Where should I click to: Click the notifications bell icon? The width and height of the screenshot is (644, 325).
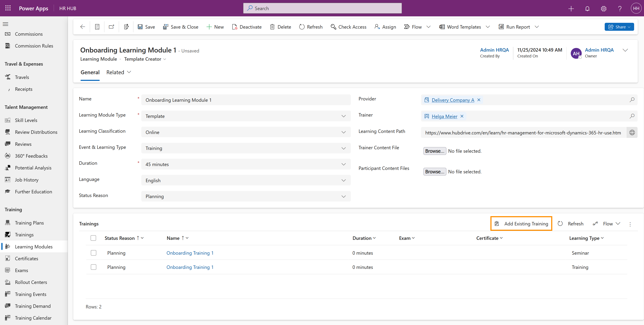[x=587, y=9]
